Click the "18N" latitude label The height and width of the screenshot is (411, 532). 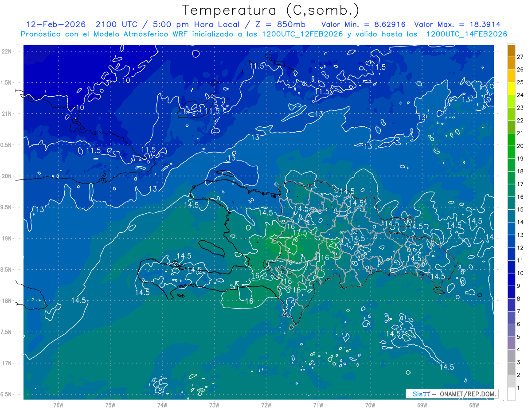click(8, 301)
